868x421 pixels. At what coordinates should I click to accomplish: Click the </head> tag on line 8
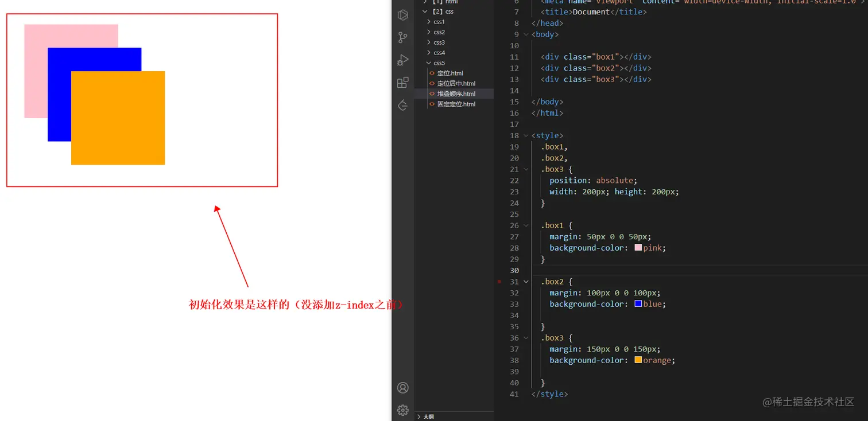[548, 24]
